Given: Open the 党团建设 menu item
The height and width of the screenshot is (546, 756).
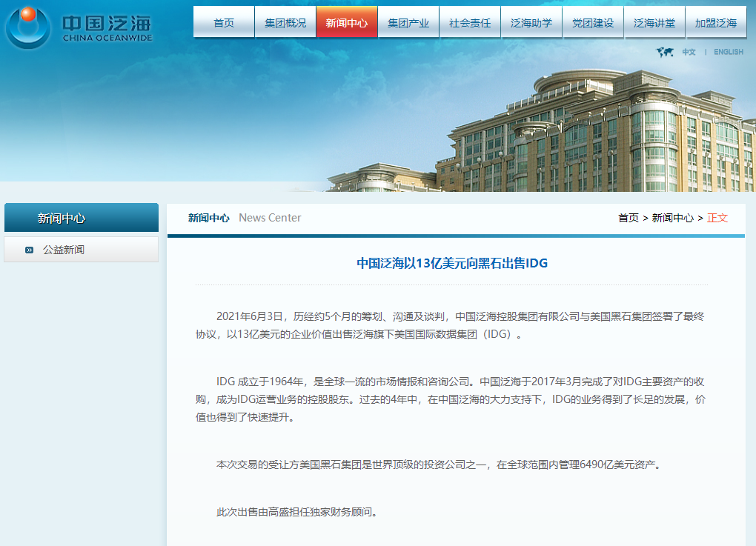Looking at the screenshot, I should click(x=593, y=23).
